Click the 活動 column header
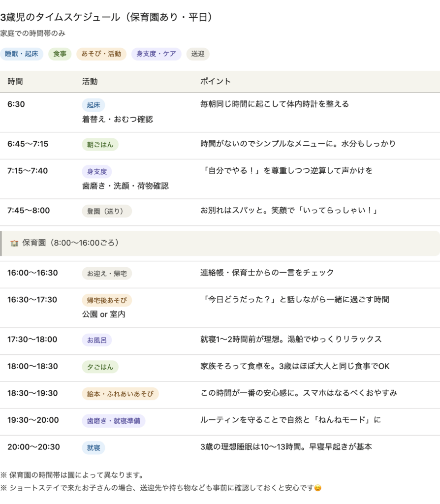Image resolution: width=440 pixels, height=504 pixels. [90, 81]
